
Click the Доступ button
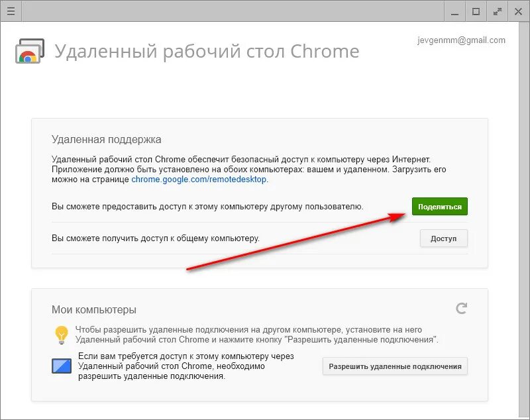point(444,238)
